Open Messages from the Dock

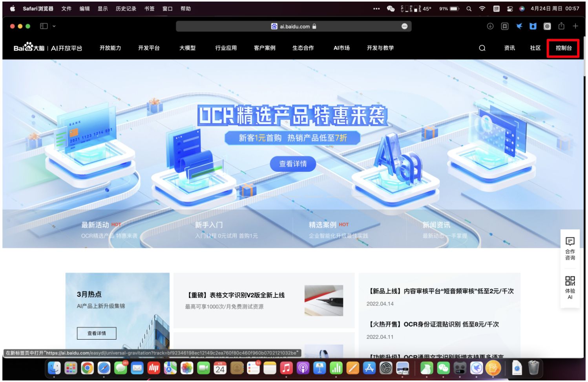[121, 368]
